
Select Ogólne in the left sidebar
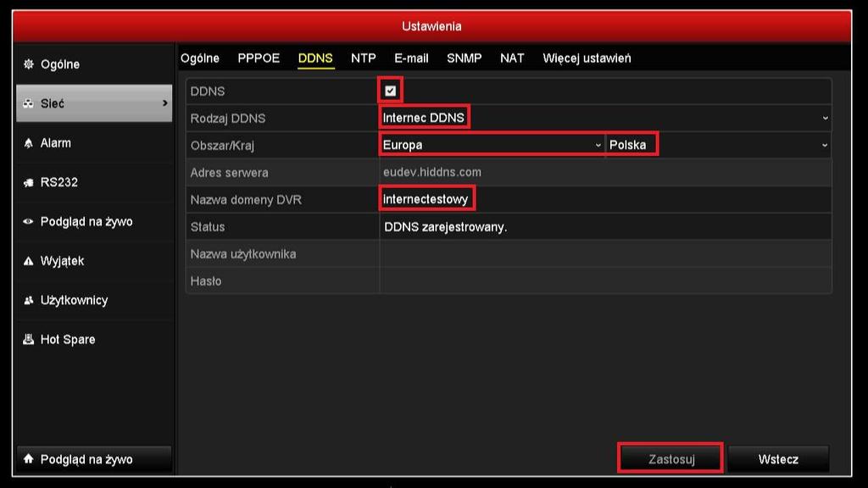94,64
